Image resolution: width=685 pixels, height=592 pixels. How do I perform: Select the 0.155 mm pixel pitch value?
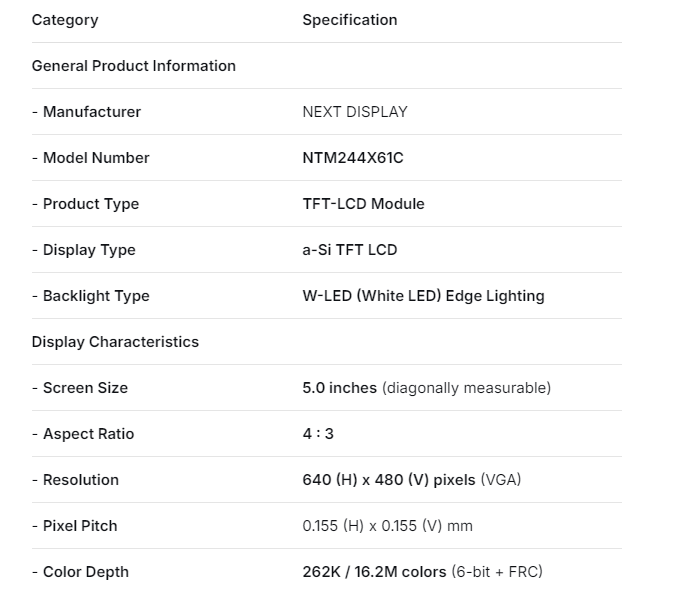pos(388,526)
